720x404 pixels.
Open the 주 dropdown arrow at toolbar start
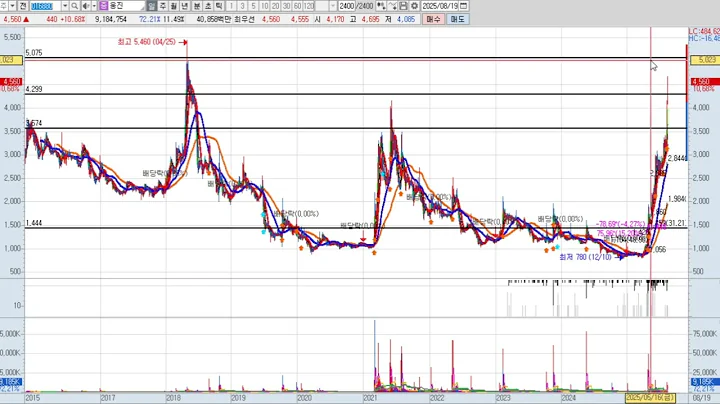pyautogui.click(x=12, y=6)
